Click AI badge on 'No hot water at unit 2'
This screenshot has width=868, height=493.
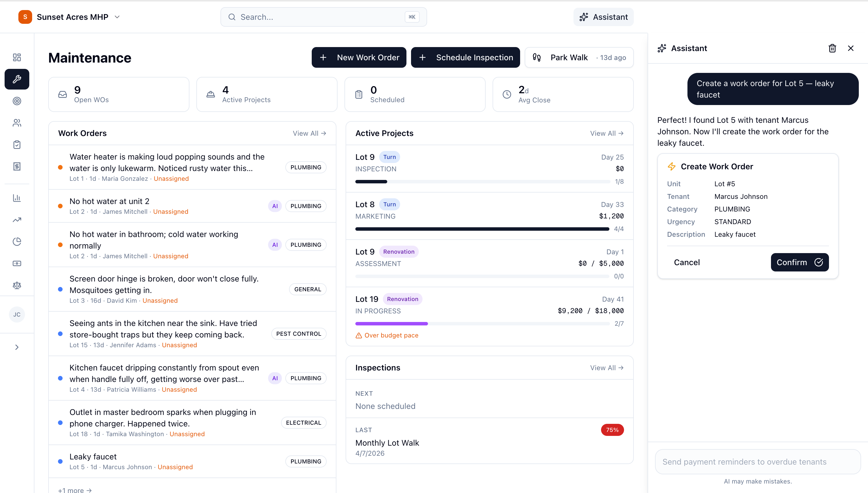(275, 206)
